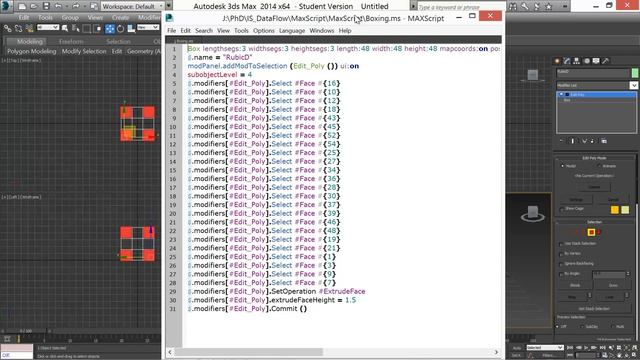Image resolution: width=640 pixels, height=360 pixels.
Task: Open the Modify command panel tab
Action: 567,61
